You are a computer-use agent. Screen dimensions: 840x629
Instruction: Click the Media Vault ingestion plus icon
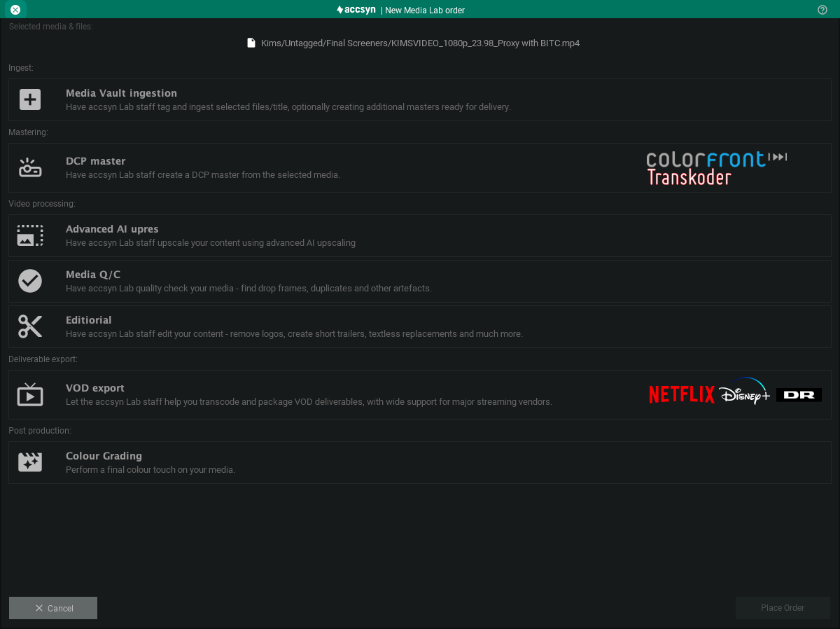(30, 99)
